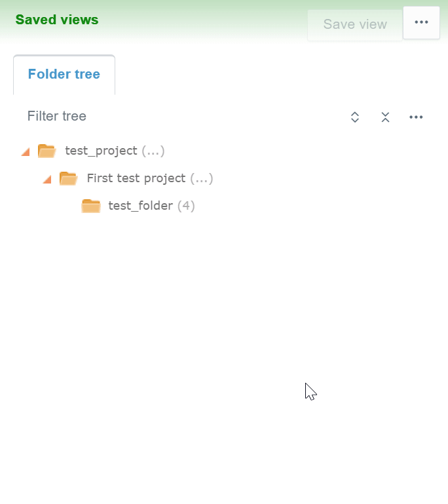Open the tree options ellipsis menu

pos(416,117)
